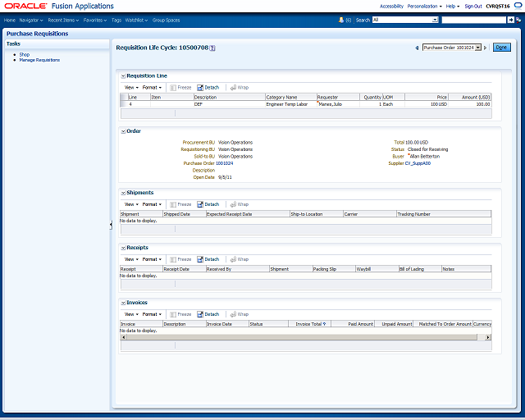The width and height of the screenshot is (525, 420).
Task: Click the Oracle icon at top-right corner
Action: click(x=518, y=6)
